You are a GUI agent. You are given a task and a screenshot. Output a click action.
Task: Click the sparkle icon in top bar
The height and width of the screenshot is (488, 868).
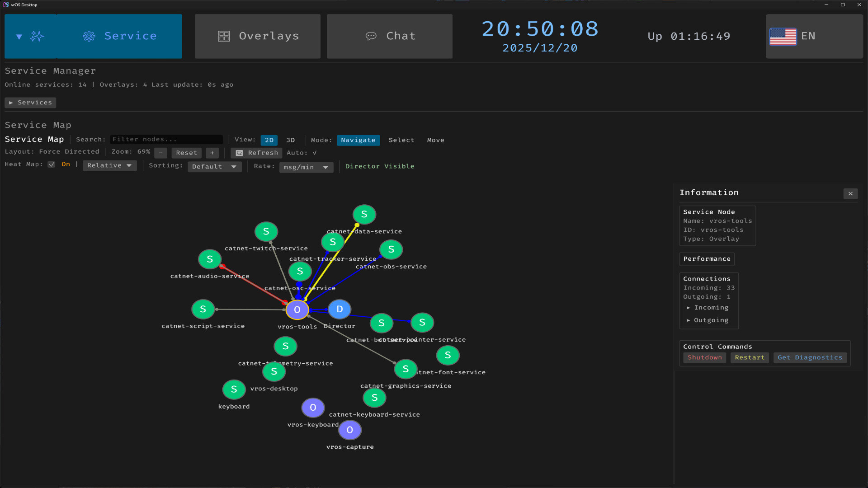(37, 36)
